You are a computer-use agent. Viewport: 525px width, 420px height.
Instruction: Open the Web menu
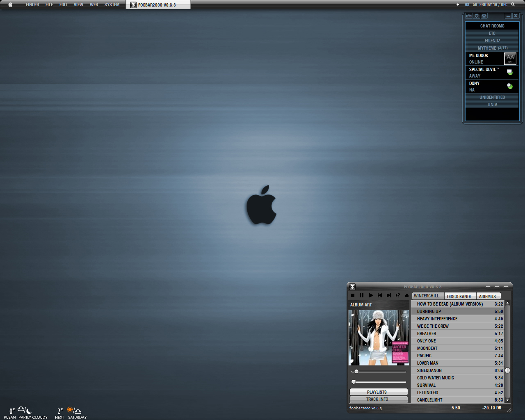(94, 5)
